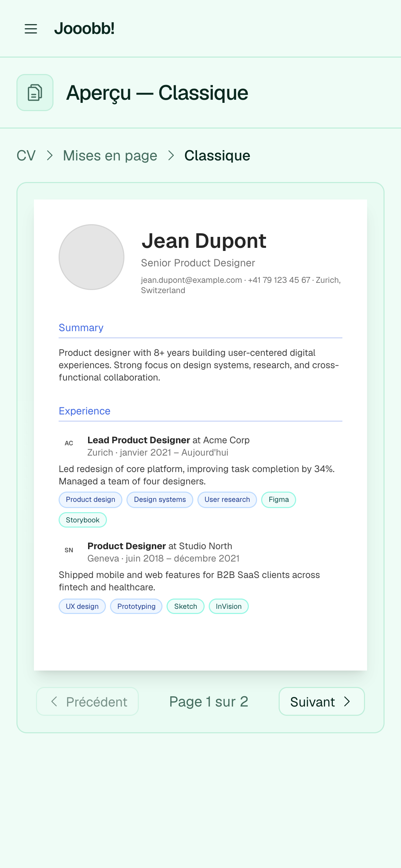Go to next page with Suivant

click(321, 701)
